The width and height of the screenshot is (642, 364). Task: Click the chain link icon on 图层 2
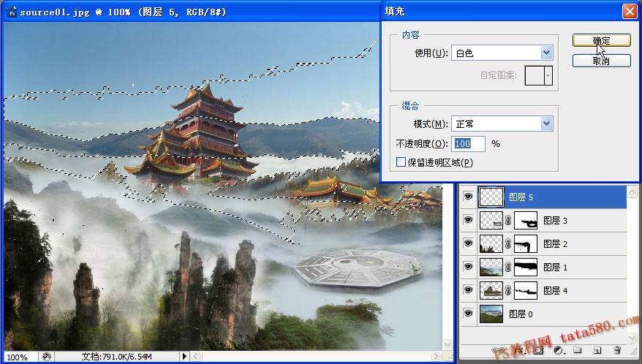508,244
